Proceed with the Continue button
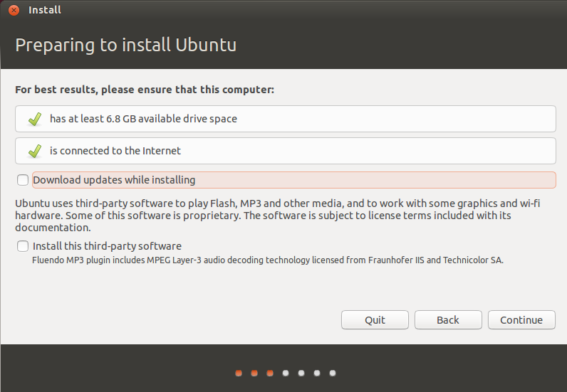 pos(521,320)
